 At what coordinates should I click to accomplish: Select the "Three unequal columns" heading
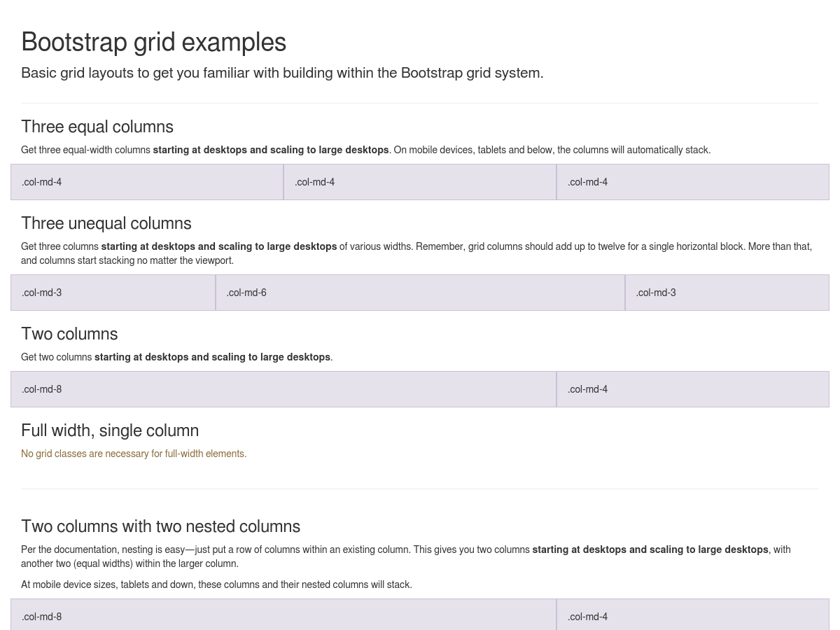click(x=106, y=223)
